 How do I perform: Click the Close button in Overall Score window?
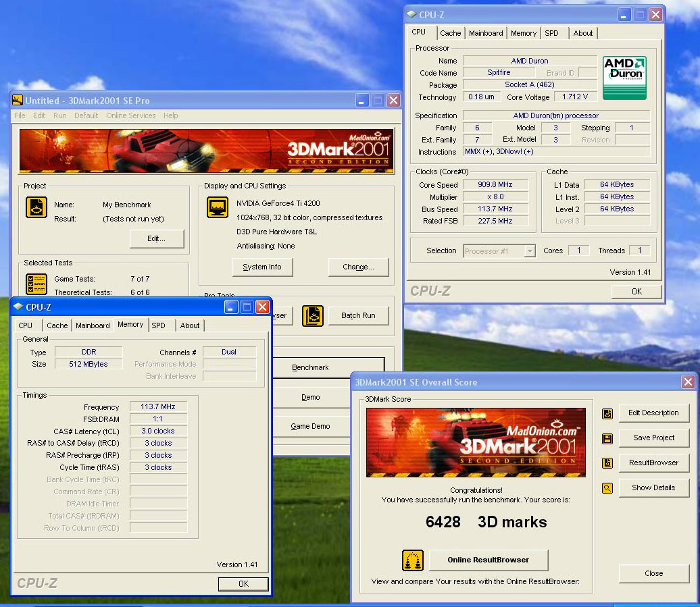tap(654, 573)
